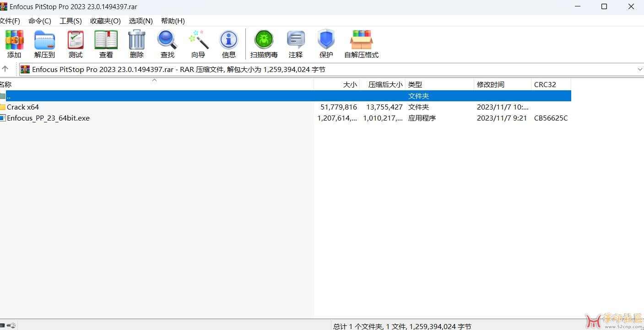Open the Favorites (收藏夹) menu
Image resolution: width=644 pixels, height=330 pixels.
(x=105, y=21)
